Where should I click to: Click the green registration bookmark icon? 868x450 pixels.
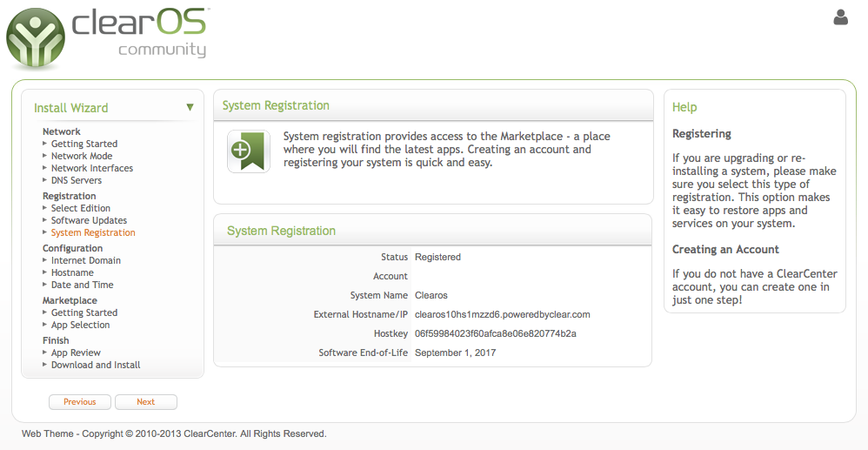click(249, 151)
